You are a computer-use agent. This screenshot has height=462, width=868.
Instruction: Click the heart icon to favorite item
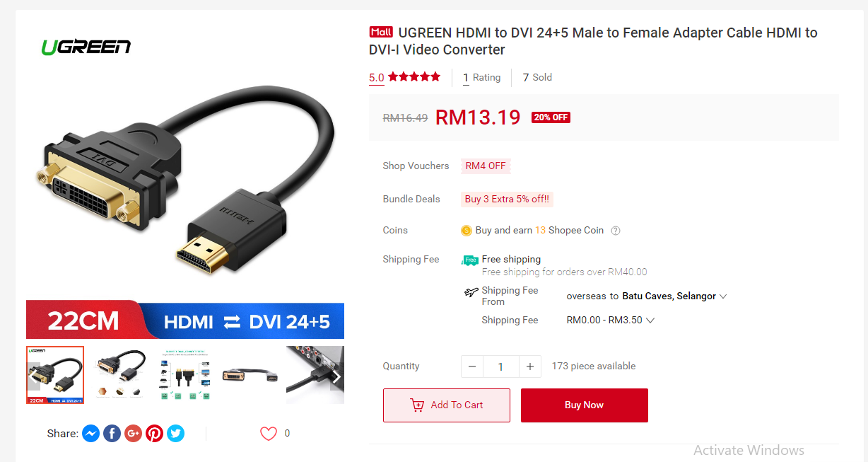269,433
